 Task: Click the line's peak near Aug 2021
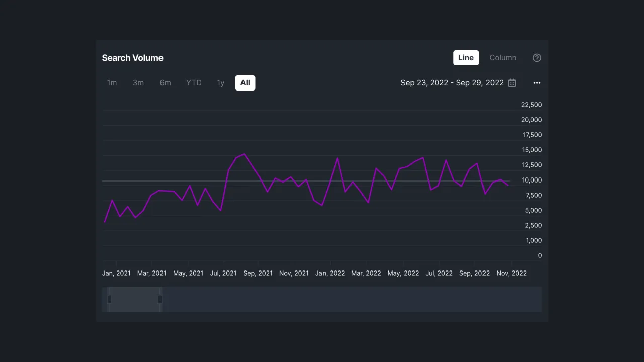244,154
